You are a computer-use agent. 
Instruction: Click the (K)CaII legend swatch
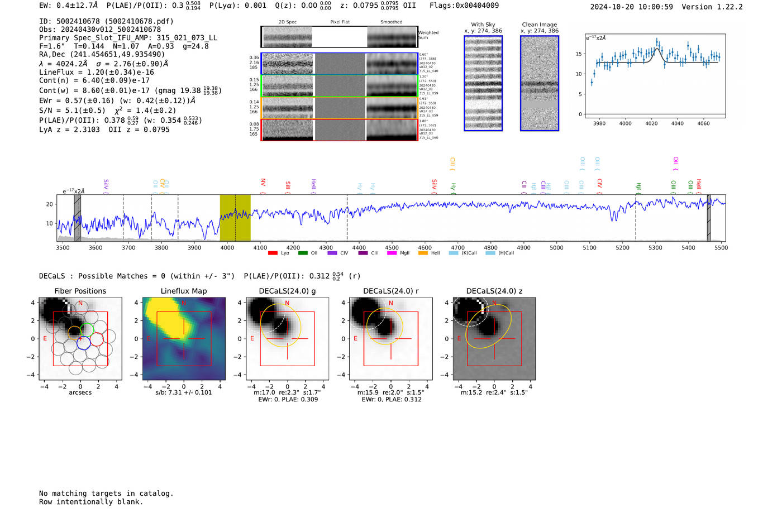coord(454,253)
